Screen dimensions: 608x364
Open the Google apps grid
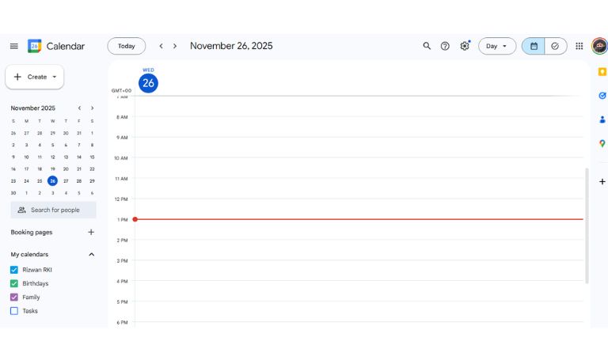coord(579,46)
